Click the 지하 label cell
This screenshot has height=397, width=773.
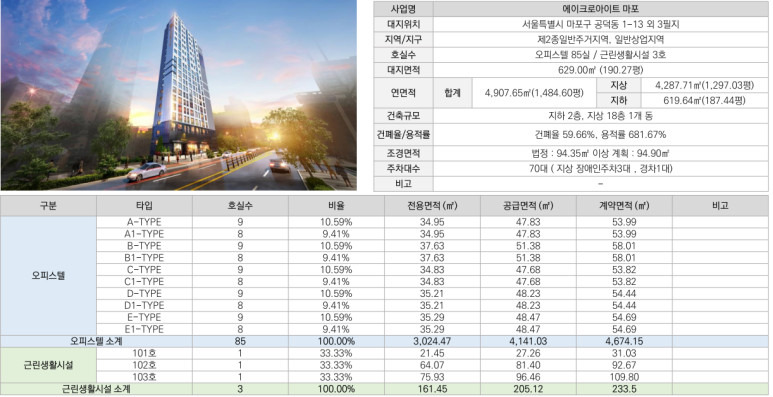619,101
